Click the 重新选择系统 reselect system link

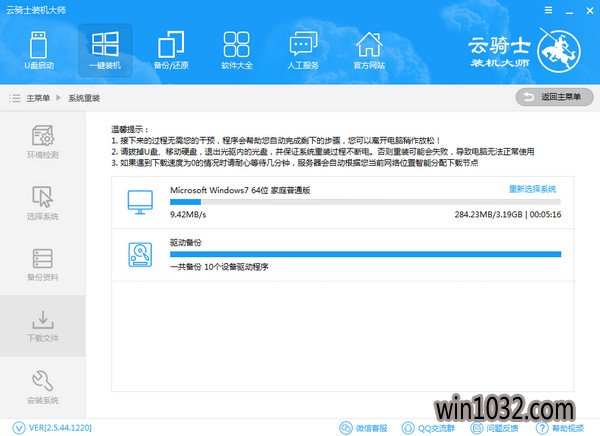click(x=532, y=189)
